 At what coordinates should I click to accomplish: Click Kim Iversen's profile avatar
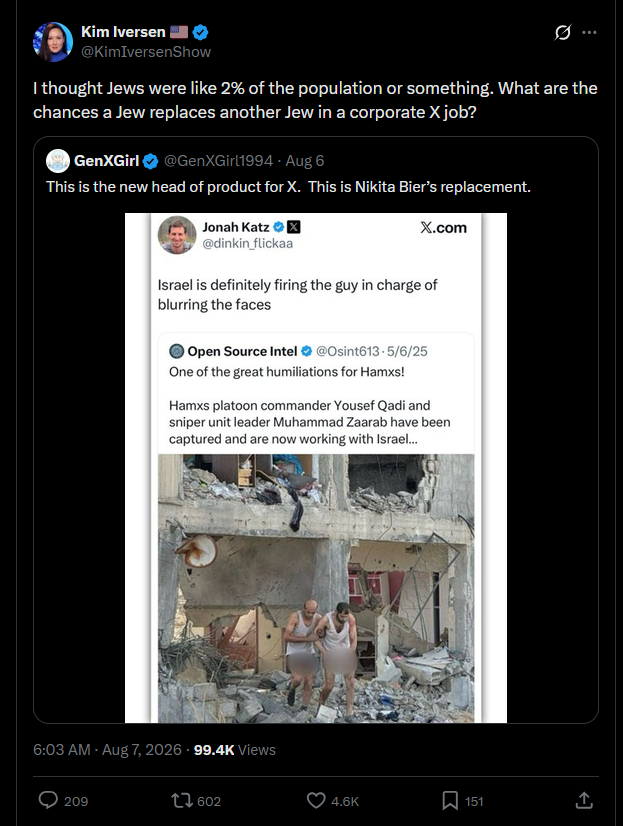[53, 42]
